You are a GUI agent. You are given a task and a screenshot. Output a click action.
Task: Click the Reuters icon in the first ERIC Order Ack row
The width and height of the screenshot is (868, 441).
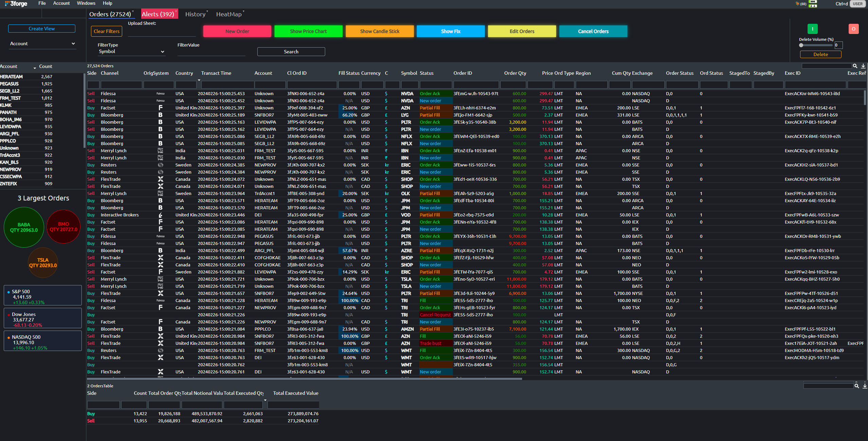pyautogui.click(x=161, y=165)
